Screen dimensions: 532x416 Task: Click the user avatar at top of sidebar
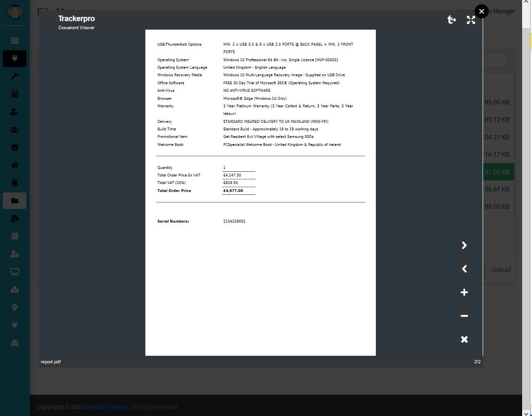(x=15, y=11)
